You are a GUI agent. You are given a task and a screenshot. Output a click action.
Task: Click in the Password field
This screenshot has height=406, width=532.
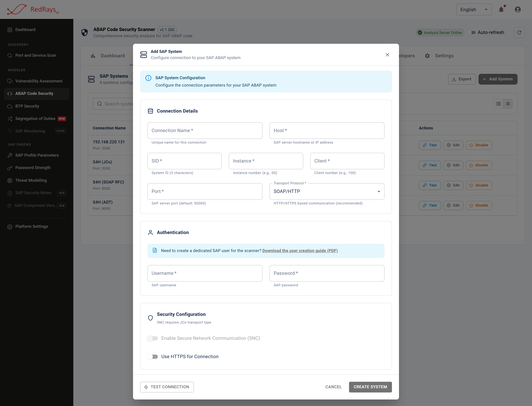click(x=327, y=273)
